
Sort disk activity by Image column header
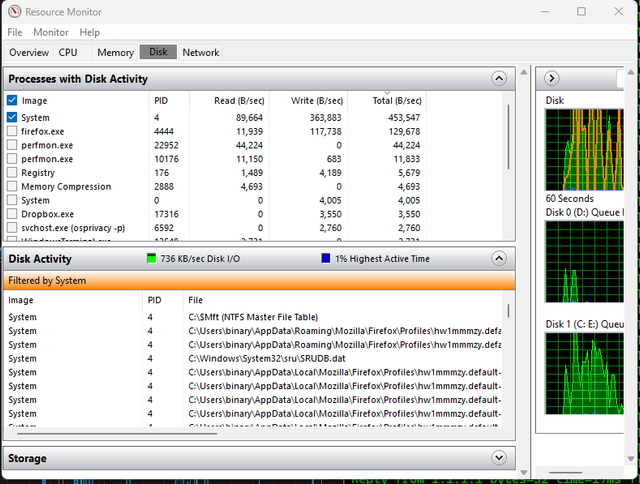click(73, 300)
